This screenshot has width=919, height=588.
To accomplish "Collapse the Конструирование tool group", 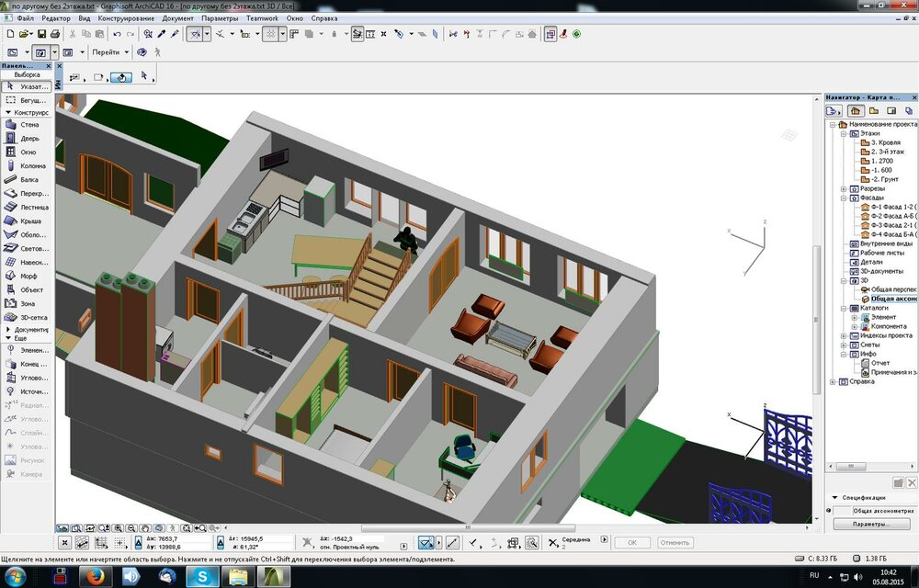I will tap(8, 112).
